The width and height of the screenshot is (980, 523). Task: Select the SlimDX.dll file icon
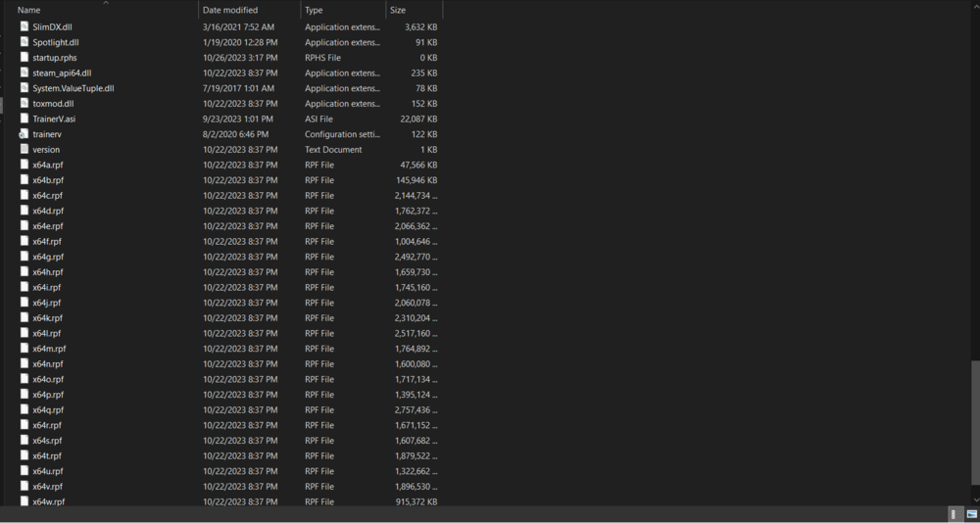coord(24,26)
